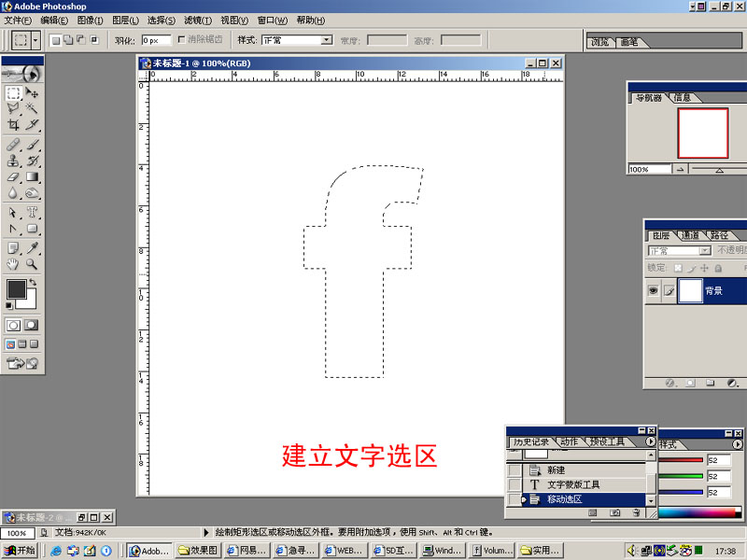Screen dimensions: 747x560
Task: Select the Rectangular Marquee tool in toolbox
Action: coord(13,92)
